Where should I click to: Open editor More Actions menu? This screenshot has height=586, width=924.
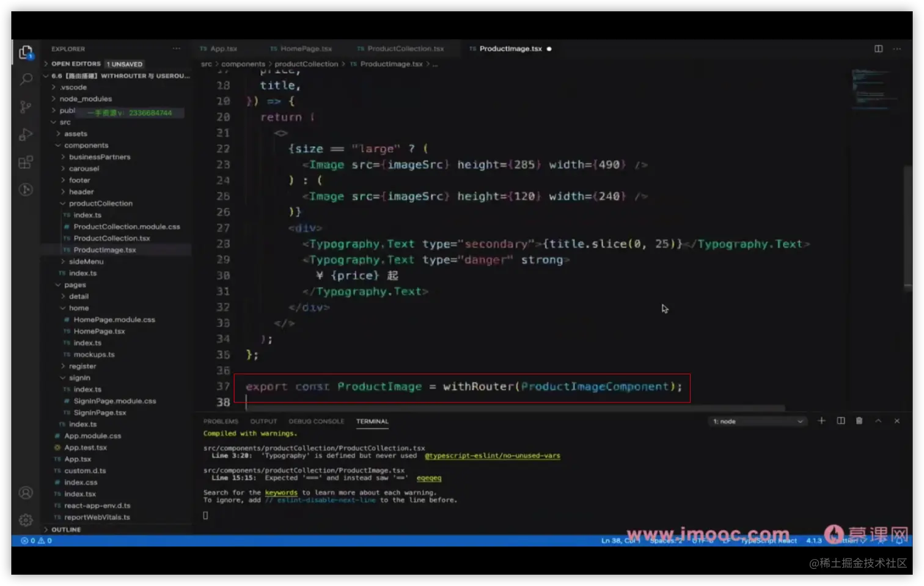[897, 49]
